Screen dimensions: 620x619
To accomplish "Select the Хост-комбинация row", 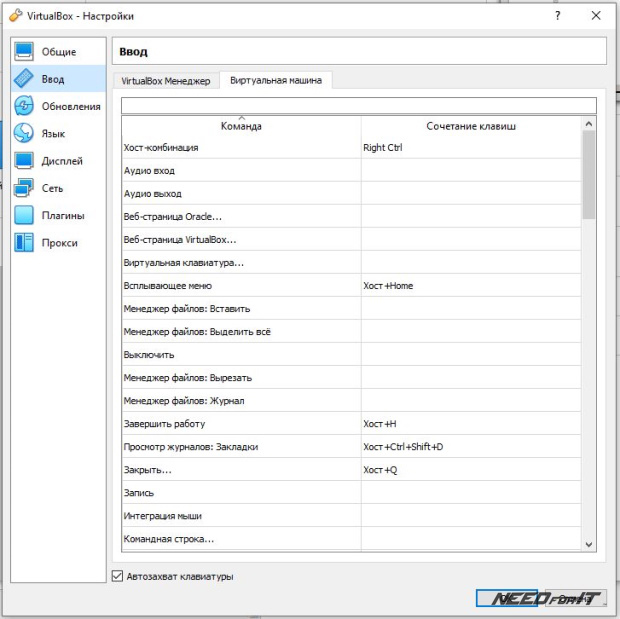I will click(x=352, y=148).
